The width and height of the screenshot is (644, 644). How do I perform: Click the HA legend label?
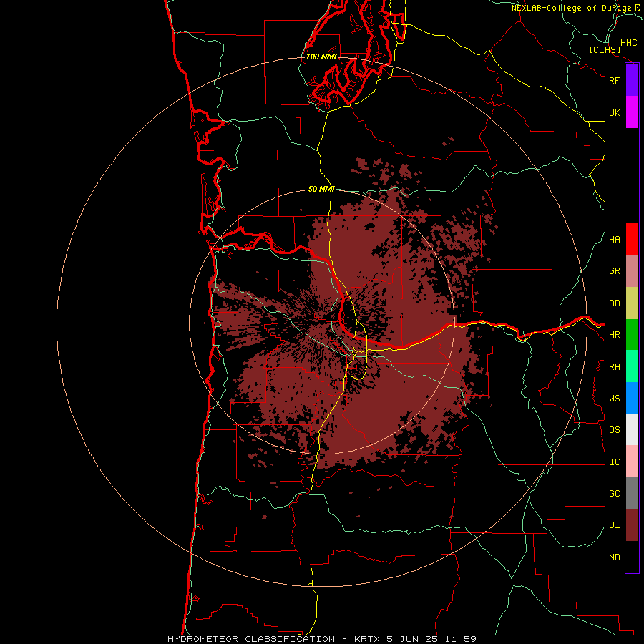tap(614, 239)
